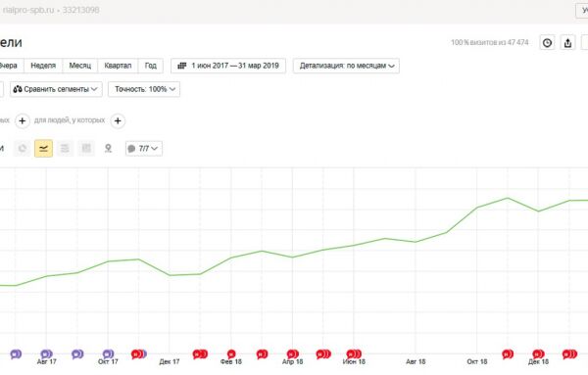Open red marker between Фев 18 and Апр 18

click(x=262, y=353)
